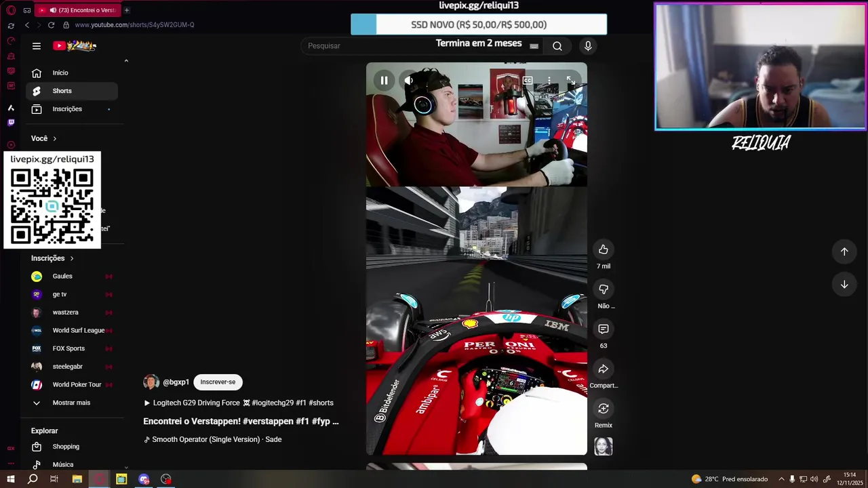This screenshot has width=868, height=488.
Task: Open the YouTube guide hamburger menu
Action: click(37, 46)
